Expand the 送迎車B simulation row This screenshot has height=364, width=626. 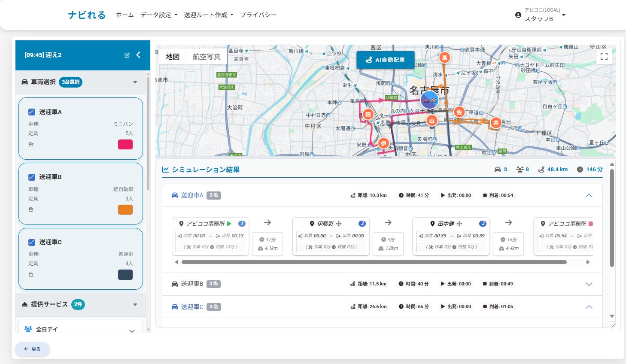point(589,284)
